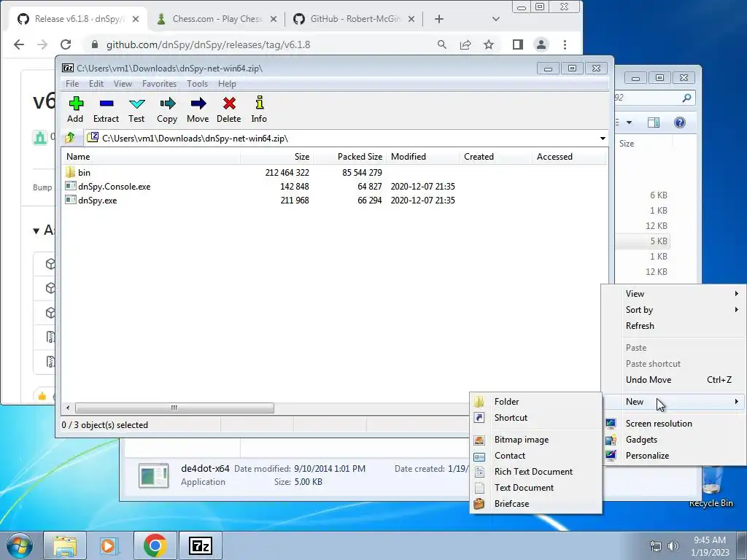Click the Test toolbar icon in 7-Zip
The image size is (747, 560).
[136, 109]
